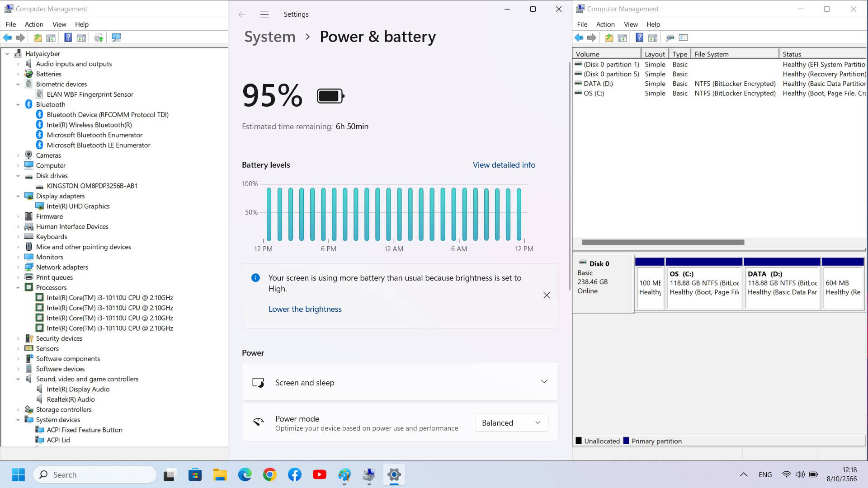Toggle Show/Hide Action Pane icon, left window
Screen dimensions: 868x488
(x=81, y=38)
